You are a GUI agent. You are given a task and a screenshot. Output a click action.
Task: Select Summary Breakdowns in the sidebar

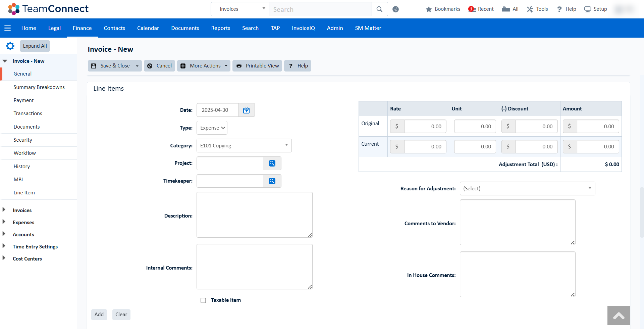tap(39, 87)
